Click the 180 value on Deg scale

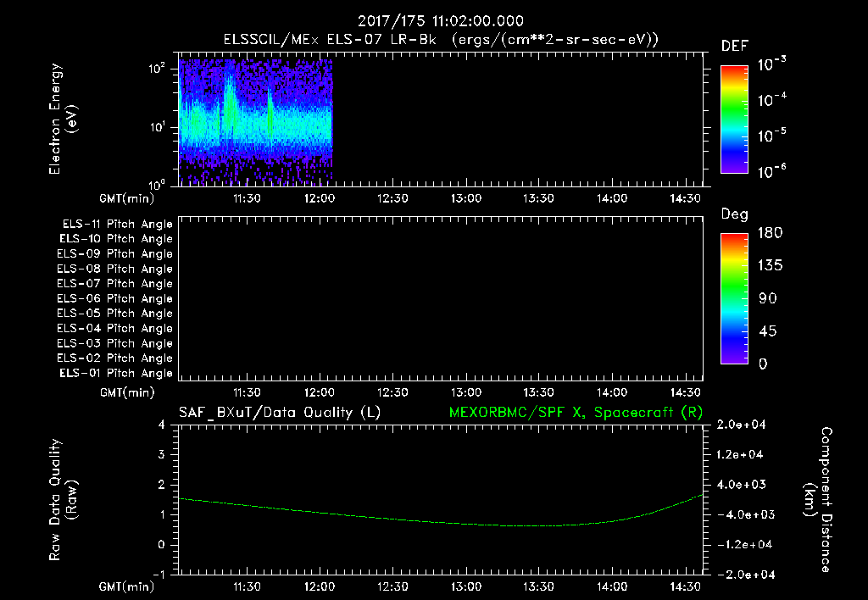(x=770, y=232)
